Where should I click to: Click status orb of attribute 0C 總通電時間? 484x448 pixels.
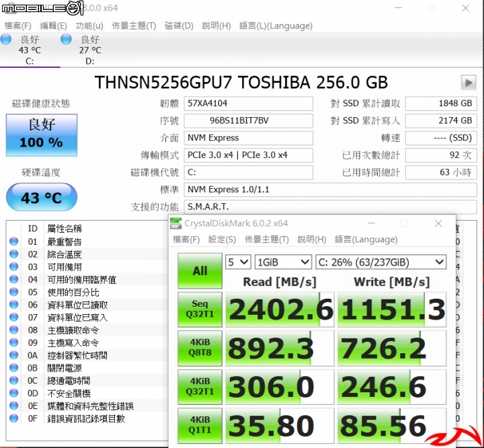pos(14,380)
